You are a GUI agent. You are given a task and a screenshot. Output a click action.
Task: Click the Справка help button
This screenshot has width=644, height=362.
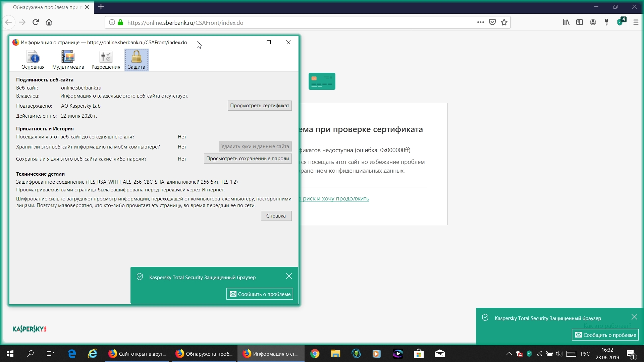tap(276, 216)
